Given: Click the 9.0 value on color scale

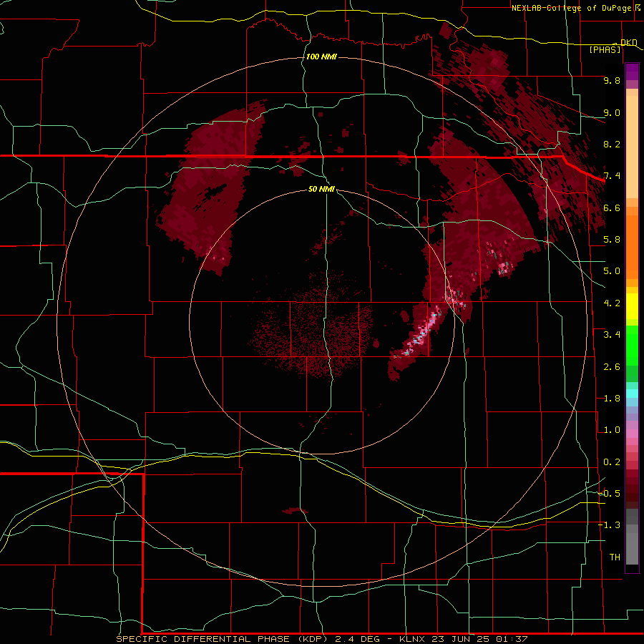Looking at the screenshot, I should coord(612,112).
